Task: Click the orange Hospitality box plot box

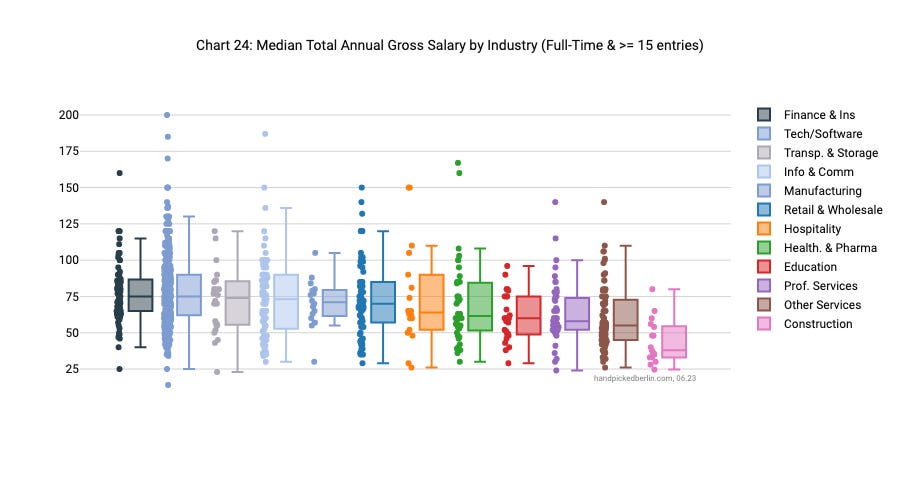Action: pyautogui.click(x=432, y=302)
